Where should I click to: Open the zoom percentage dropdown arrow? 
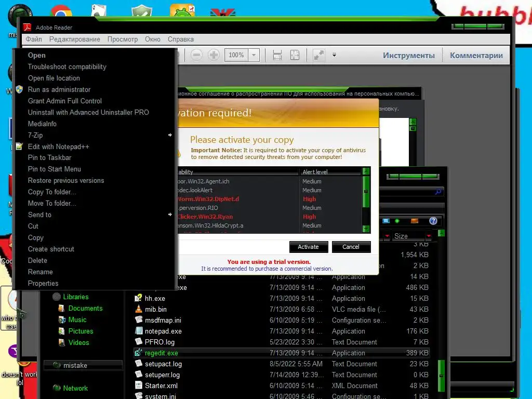point(254,55)
